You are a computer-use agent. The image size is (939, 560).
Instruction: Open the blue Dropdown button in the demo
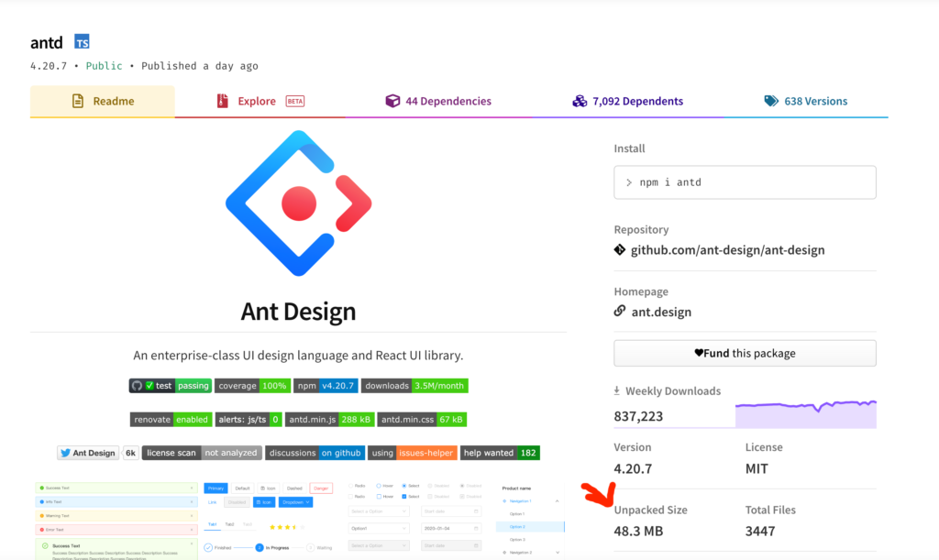click(x=295, y=502)
